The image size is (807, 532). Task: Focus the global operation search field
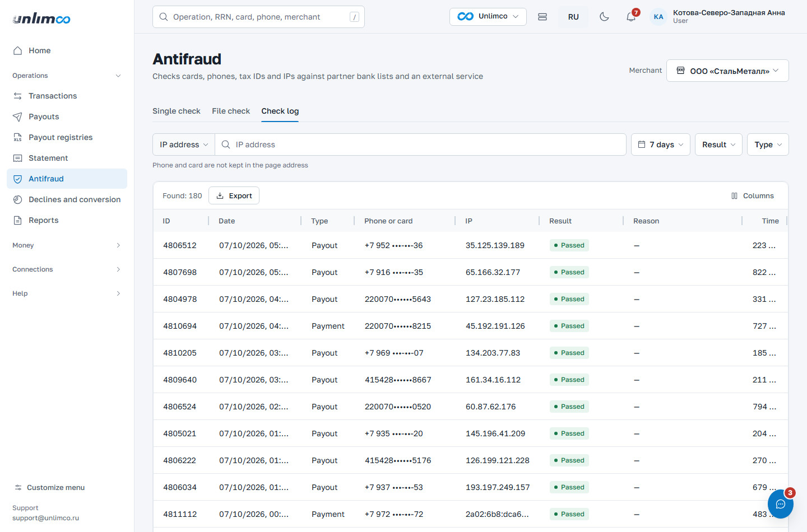pos(258,17)
